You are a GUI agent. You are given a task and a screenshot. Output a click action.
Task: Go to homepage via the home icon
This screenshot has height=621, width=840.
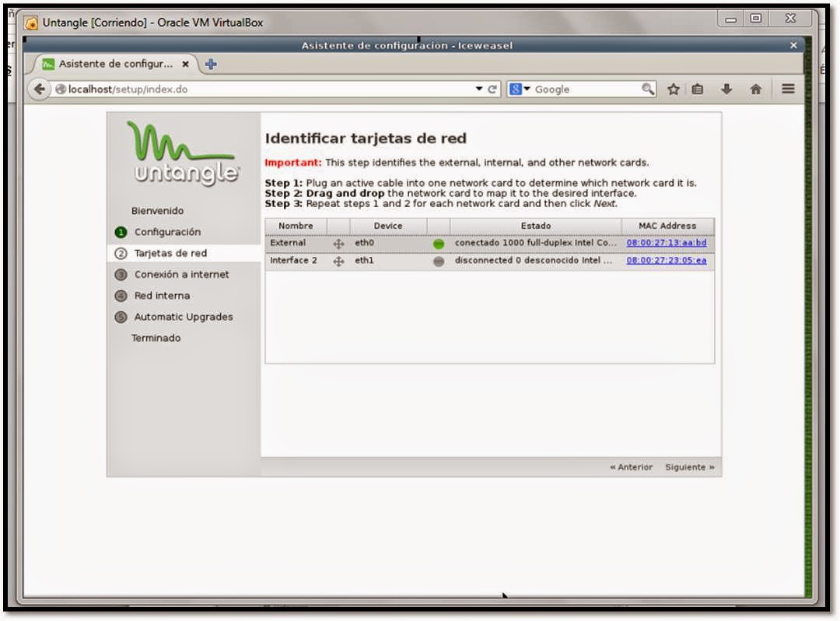click(x=755, y=89)
